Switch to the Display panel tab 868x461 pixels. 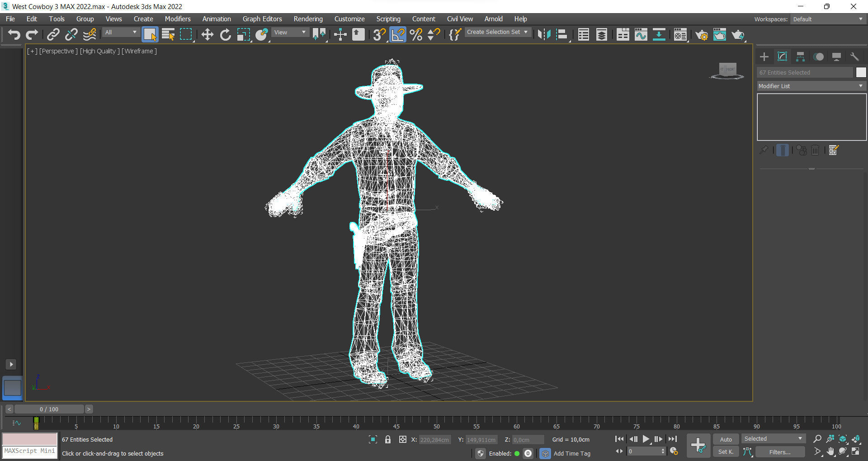(x=836, y=56)
